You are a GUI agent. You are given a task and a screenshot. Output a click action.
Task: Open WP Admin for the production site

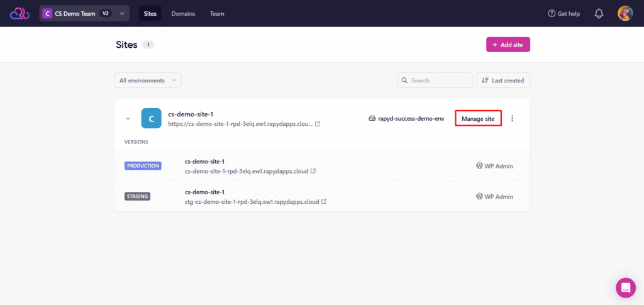click(x=494, y=166)
